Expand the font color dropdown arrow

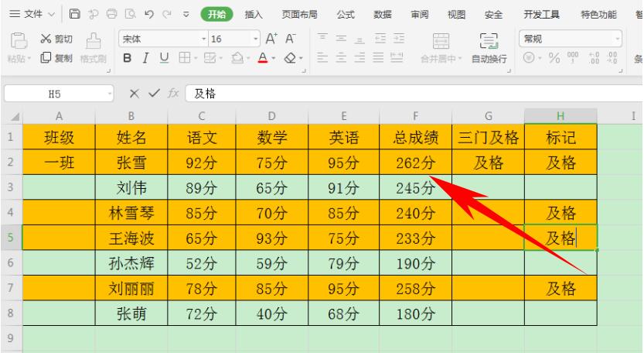[x=273, y=58]
